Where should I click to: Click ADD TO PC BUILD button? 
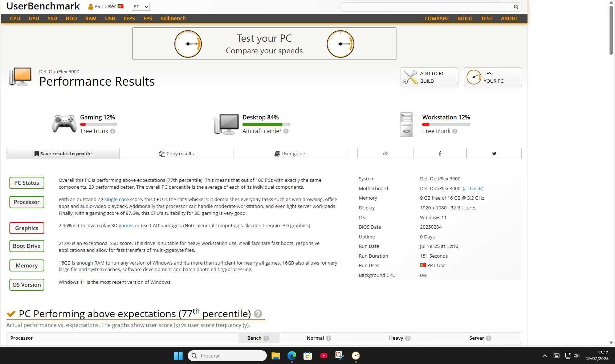[429, 77]
